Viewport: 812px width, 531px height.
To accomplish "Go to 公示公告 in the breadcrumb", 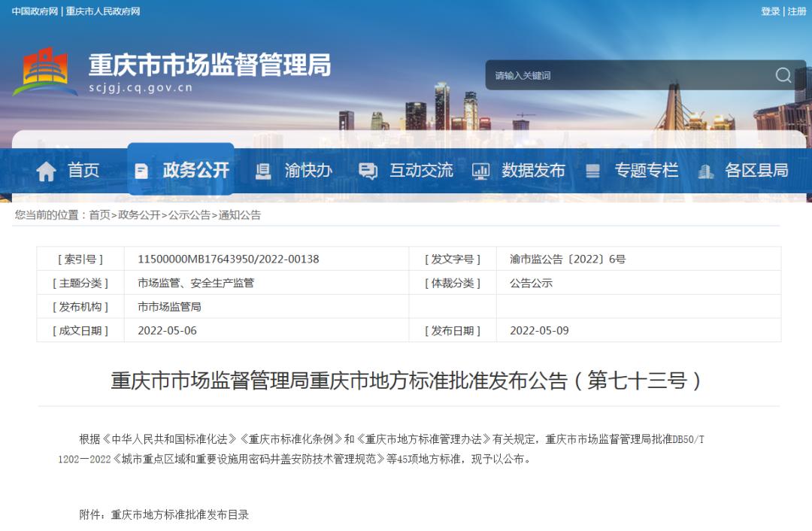I will coord(189,215).
